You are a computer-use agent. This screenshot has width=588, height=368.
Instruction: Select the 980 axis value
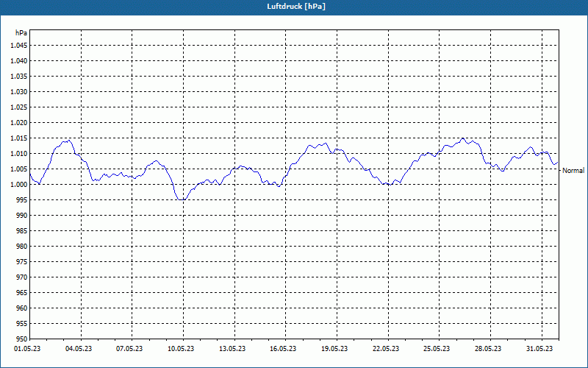click(22, 247)
